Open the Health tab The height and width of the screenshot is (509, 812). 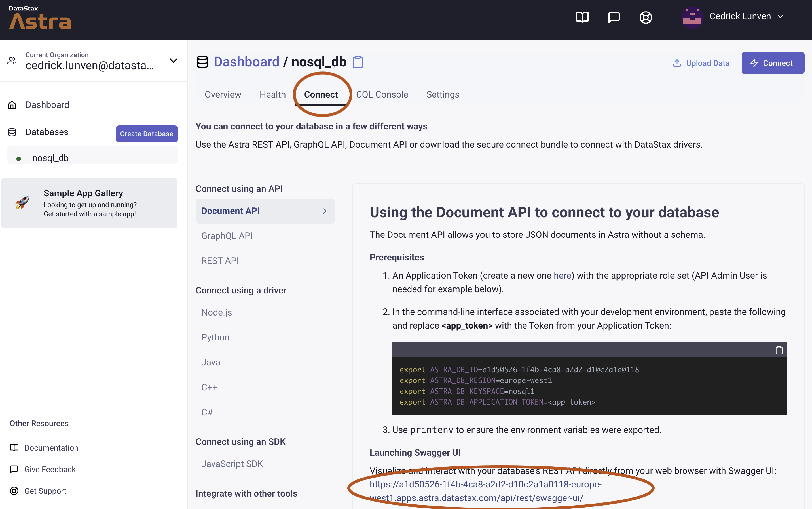272,94
